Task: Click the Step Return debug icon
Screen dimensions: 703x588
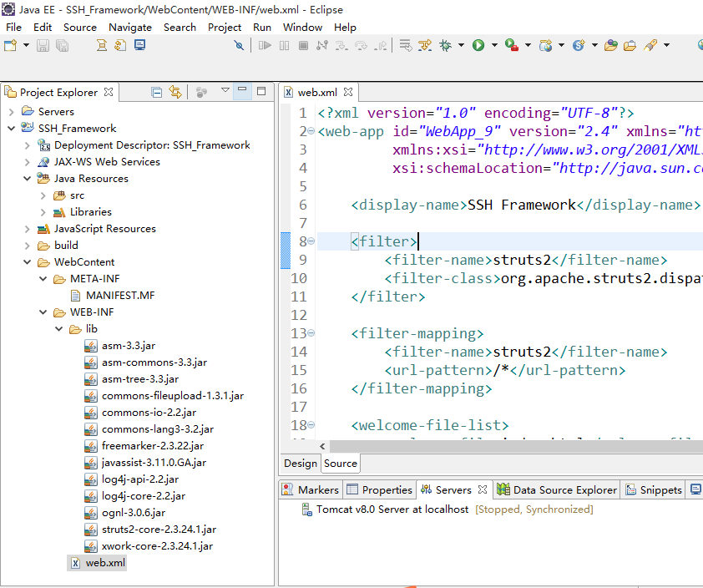Action: [x=380, y=45]
